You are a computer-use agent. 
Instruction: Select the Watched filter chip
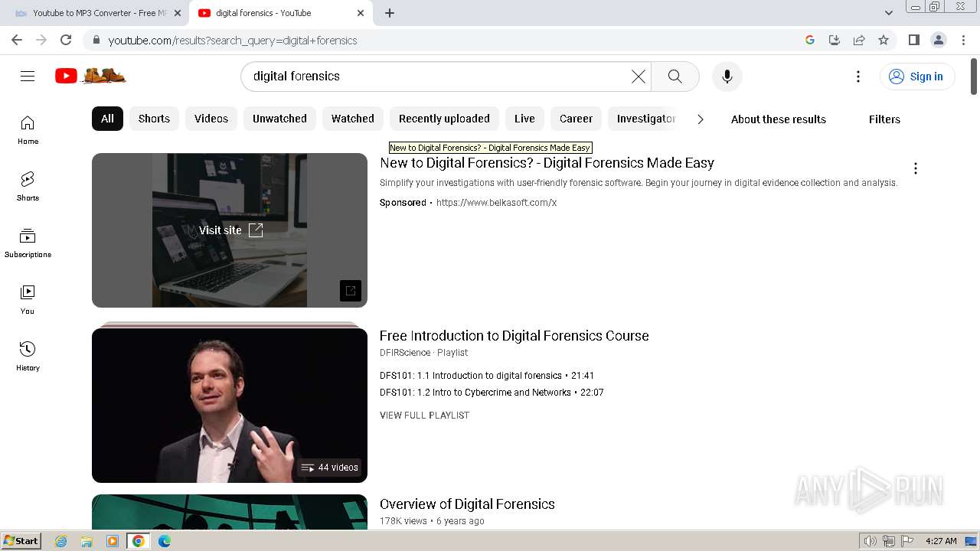pyautogui.click(x=353, y=119)
